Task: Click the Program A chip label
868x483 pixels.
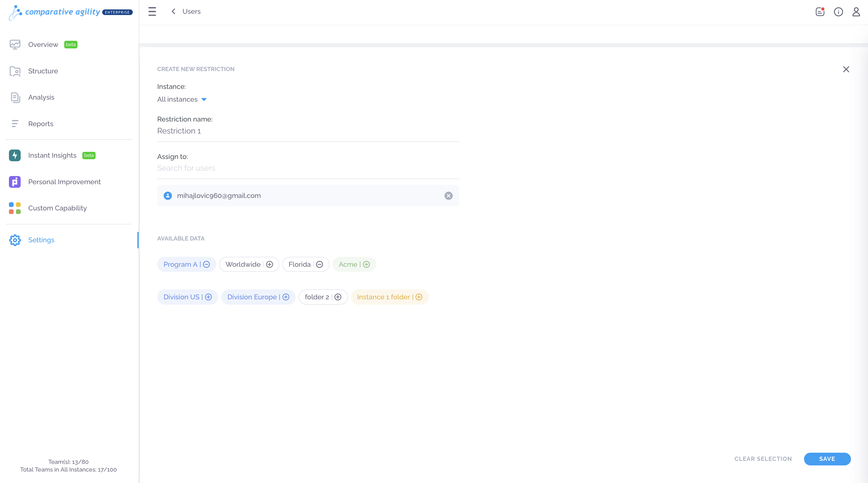Action: (x=180, y=264)
